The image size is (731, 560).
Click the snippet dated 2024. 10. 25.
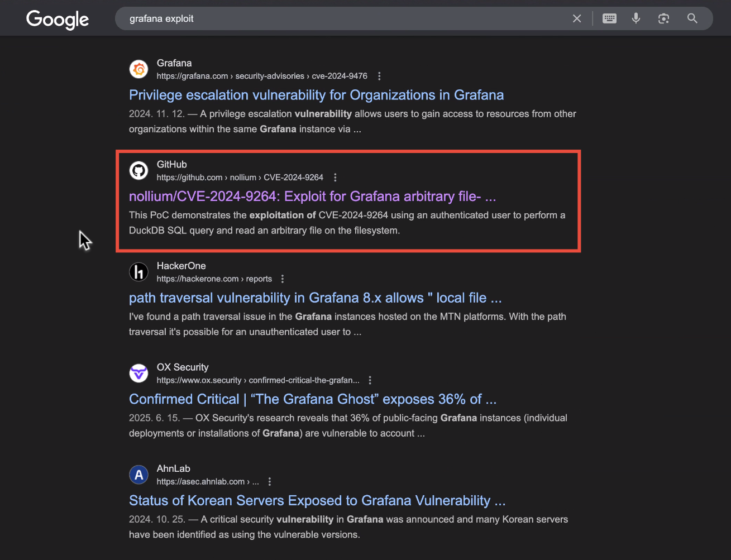tap(348, 527)
